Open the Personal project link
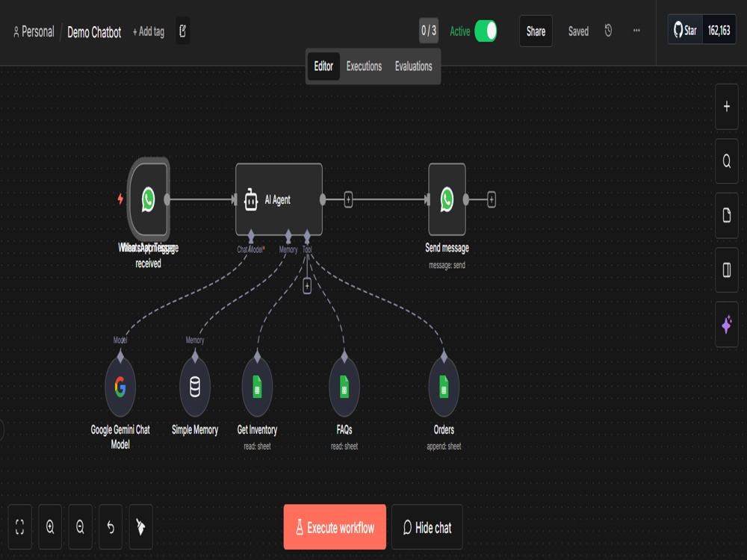 [34, 31]
